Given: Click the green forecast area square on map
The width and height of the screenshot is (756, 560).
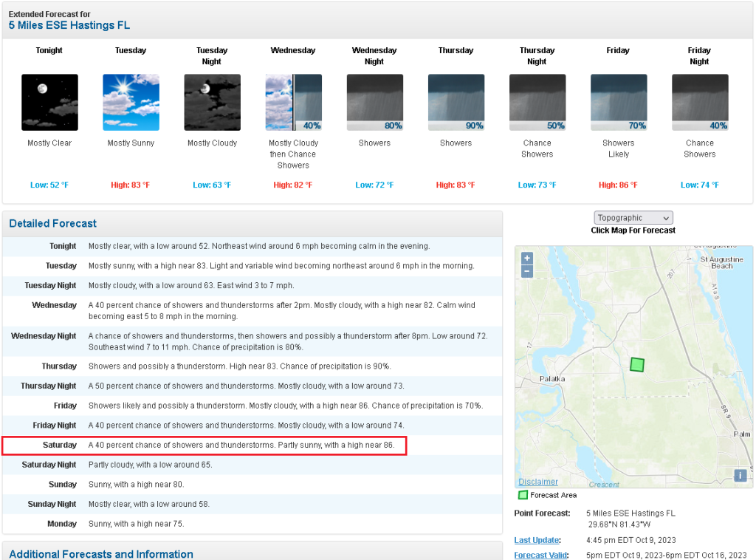Looking at the screenshot, I should pyautogui.click(x=636, y=364).
